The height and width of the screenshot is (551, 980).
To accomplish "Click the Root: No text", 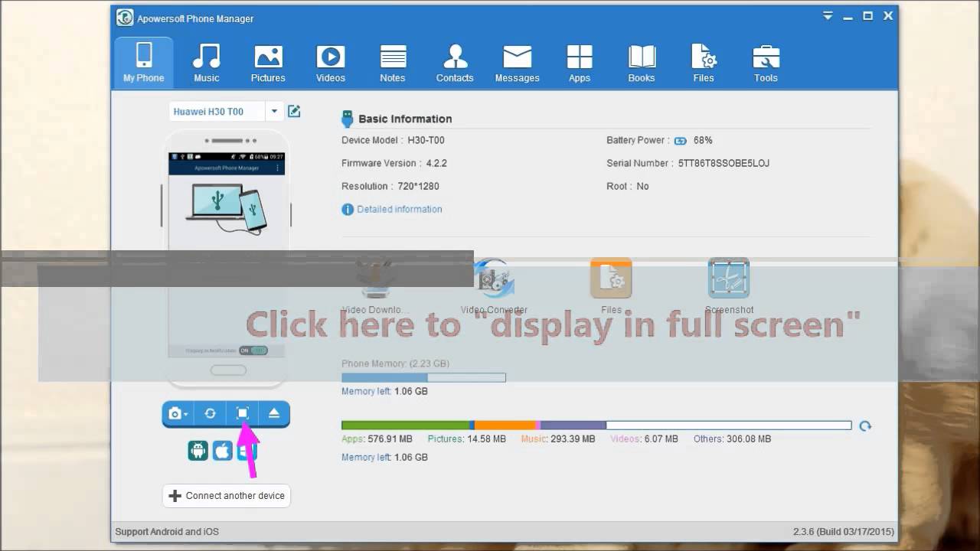I will (x=628, y=186).
